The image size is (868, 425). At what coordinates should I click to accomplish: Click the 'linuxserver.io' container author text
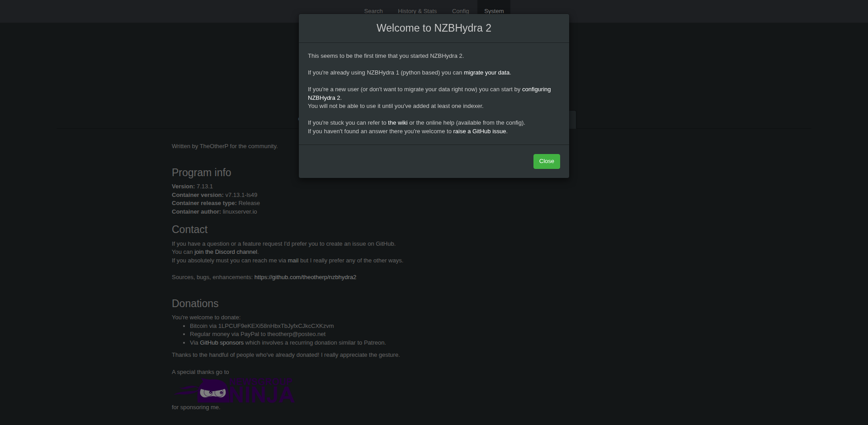tap(240, 212)
